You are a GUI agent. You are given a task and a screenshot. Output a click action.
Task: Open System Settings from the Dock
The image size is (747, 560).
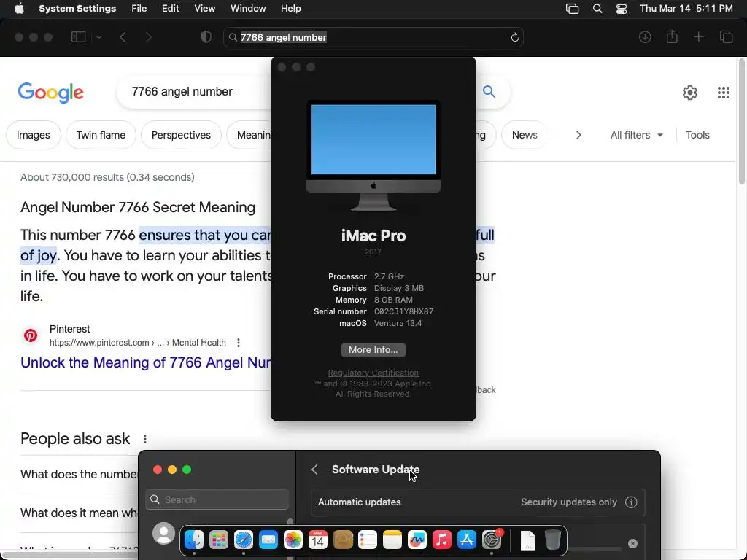pos(492,540)
